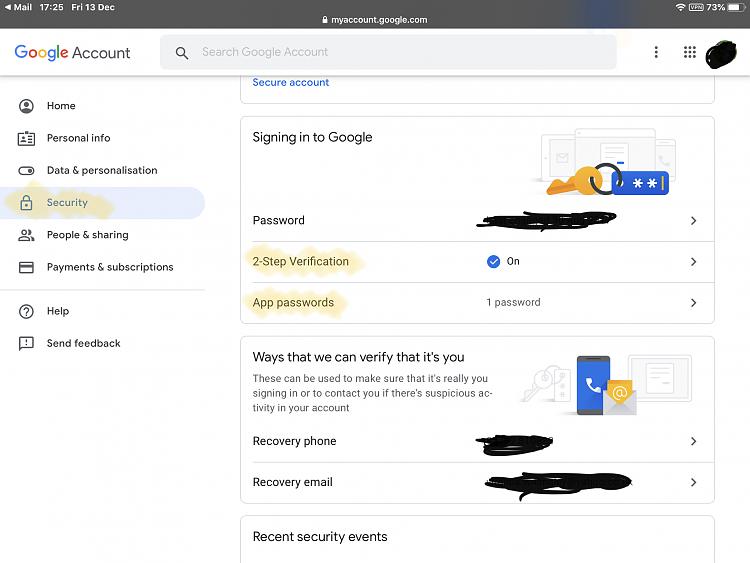Click the Secure account link
This screenshot has width=750, height=563.
(290, 82)
